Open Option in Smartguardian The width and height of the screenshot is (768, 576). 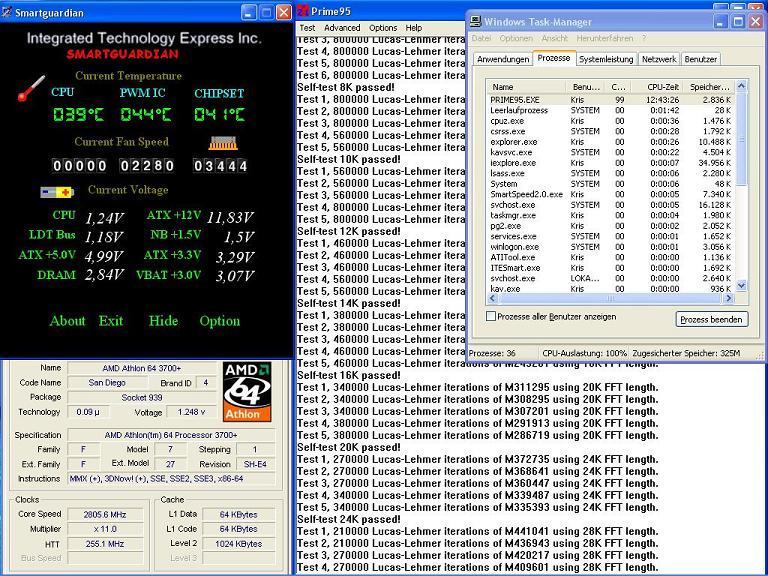point(219,321)
